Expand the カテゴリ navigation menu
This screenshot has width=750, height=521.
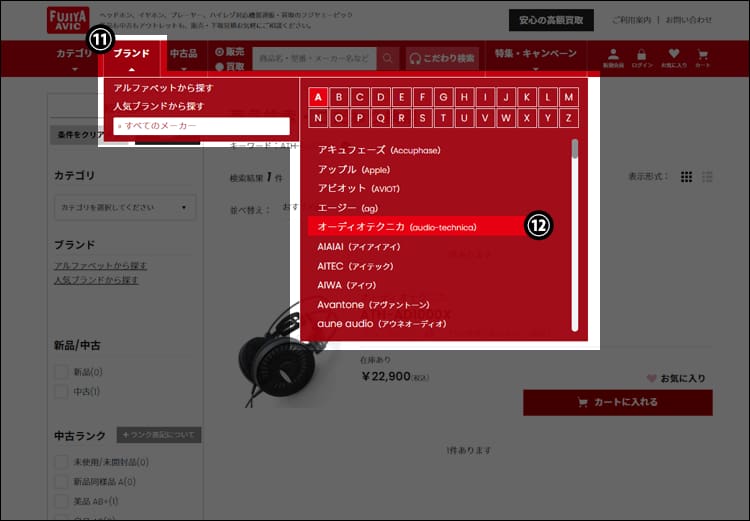[x=74, y=59]
